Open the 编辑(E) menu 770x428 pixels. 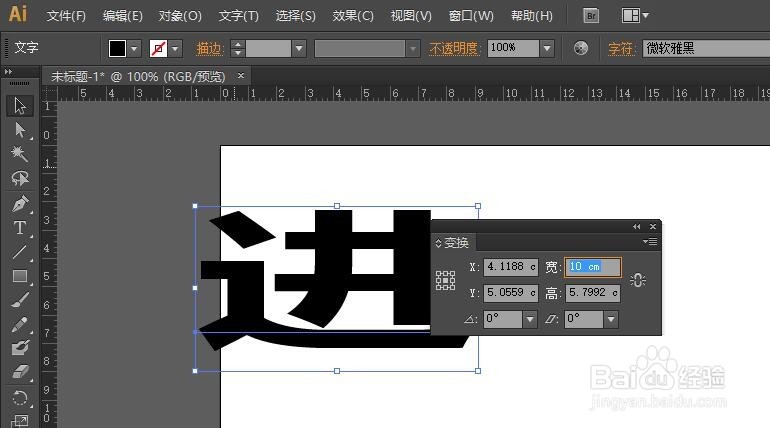123,16
